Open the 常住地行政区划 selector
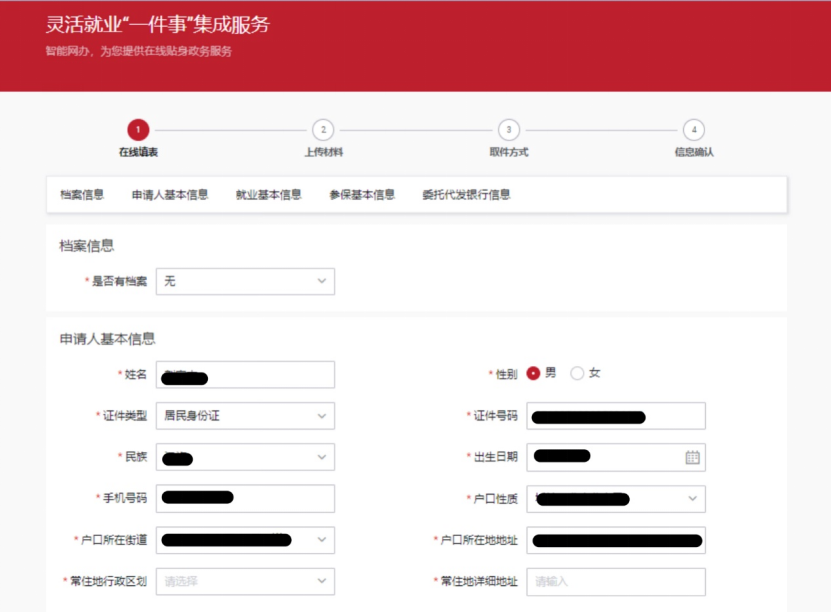This screenshot has width=831, height=612. (x=245, y=581)
